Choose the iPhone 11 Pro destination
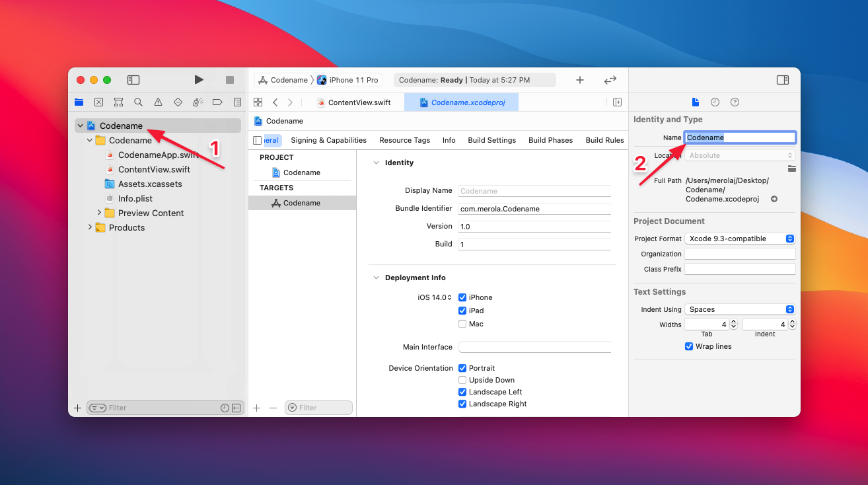This screenshot has height=485, width=868. tap(348, 80)
